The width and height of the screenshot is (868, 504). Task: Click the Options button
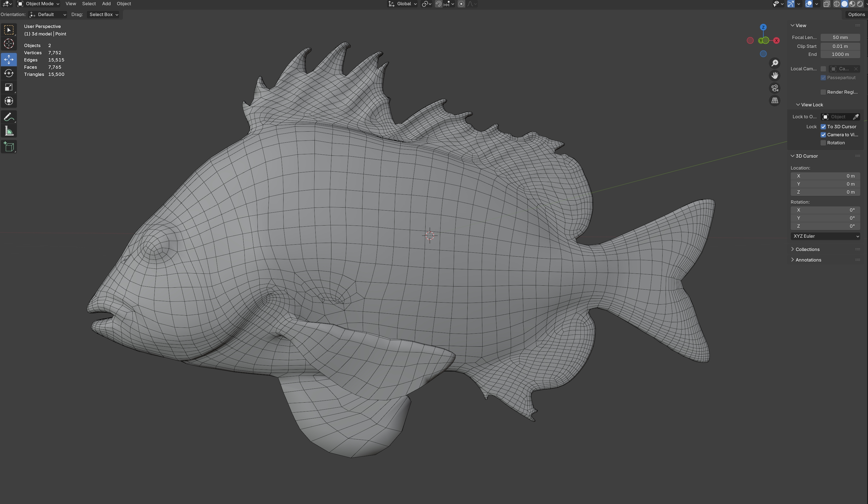point(856,14)
